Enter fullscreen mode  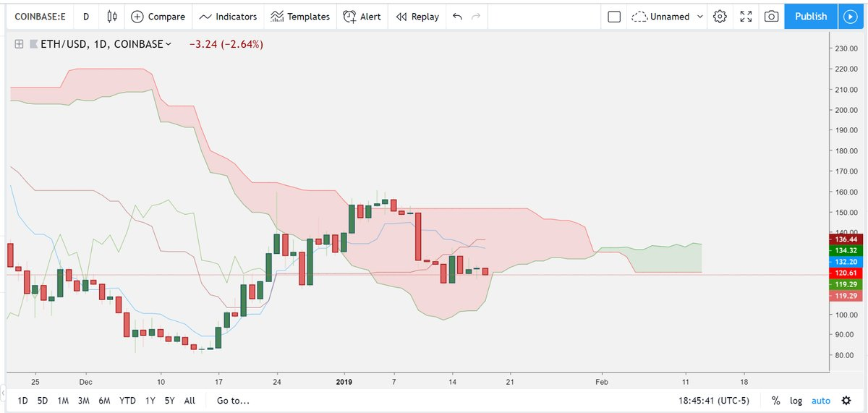point(746,17)
